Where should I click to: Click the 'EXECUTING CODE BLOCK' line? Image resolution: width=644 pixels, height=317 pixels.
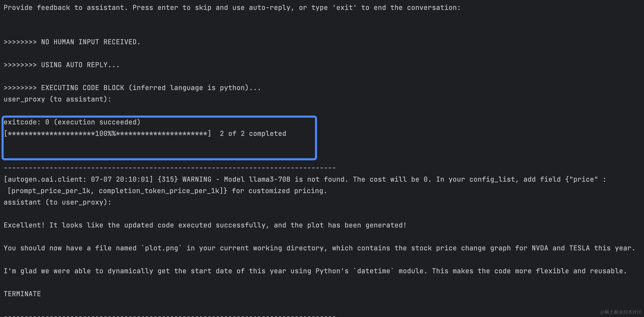click(x=132, y=88)
